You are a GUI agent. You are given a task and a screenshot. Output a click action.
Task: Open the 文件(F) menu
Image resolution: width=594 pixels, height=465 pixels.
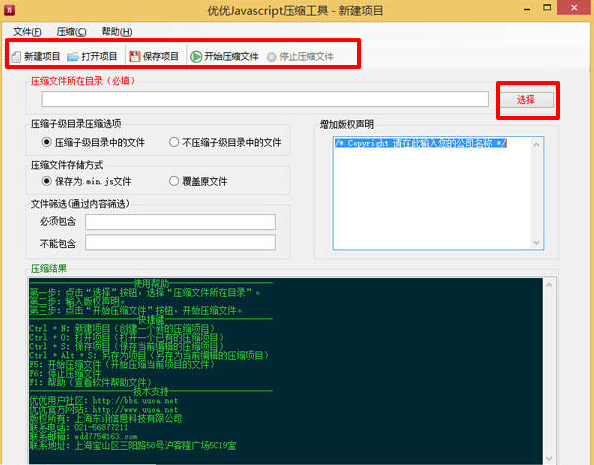point(27,31)
